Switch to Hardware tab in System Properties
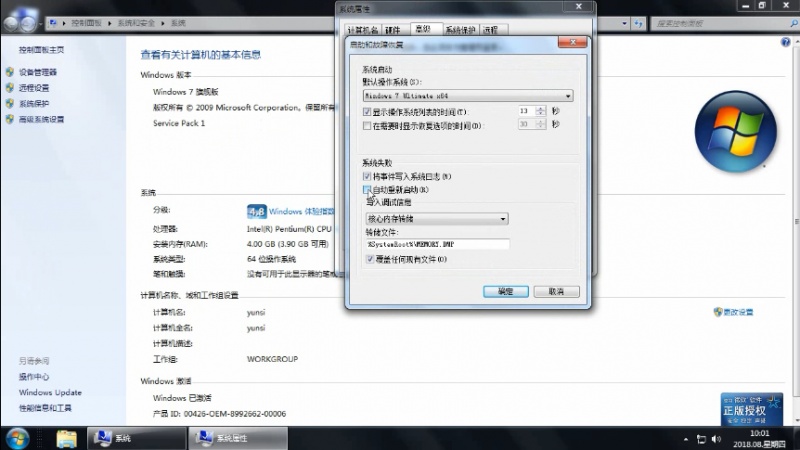The height and width of the screenshot is (450, 800). coord(392,30)
